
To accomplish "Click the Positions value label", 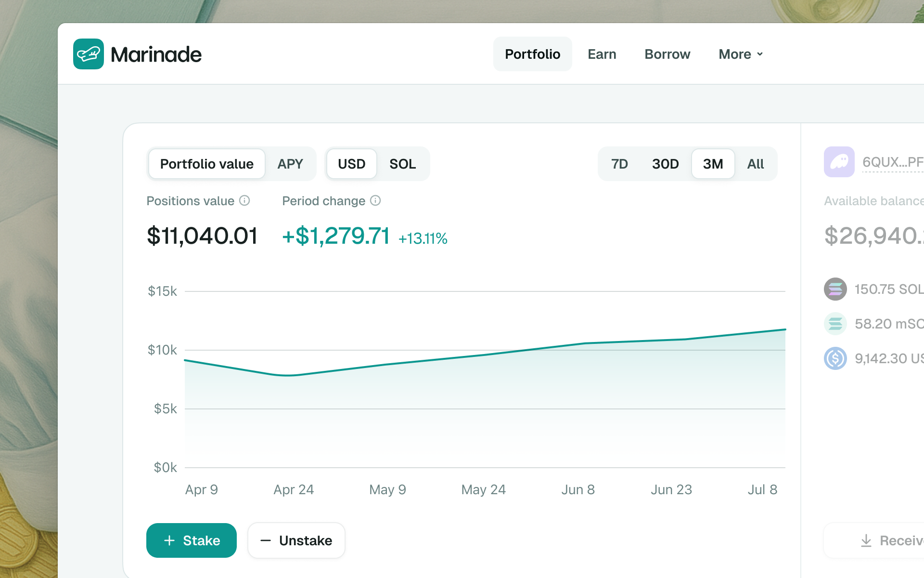I will click(191, 201).
